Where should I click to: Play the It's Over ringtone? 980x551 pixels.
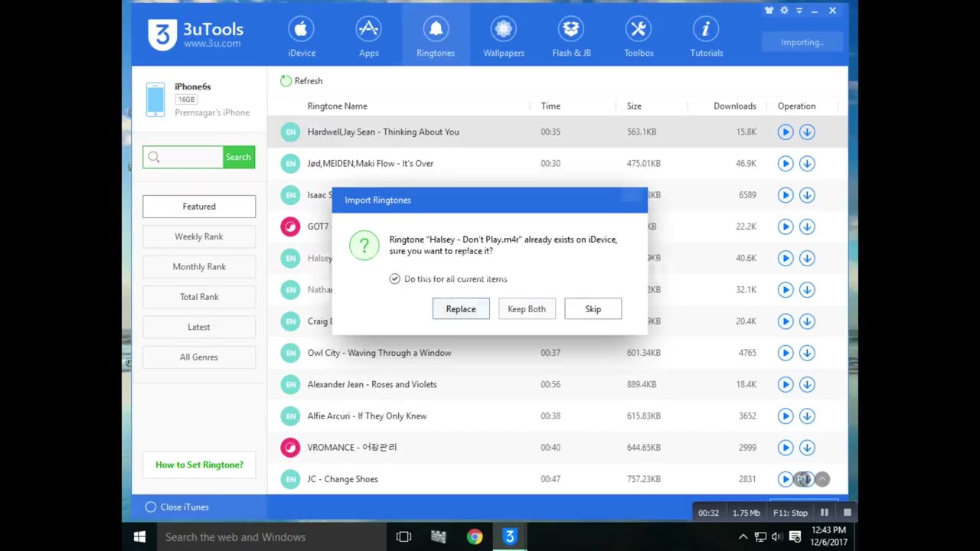786,163
